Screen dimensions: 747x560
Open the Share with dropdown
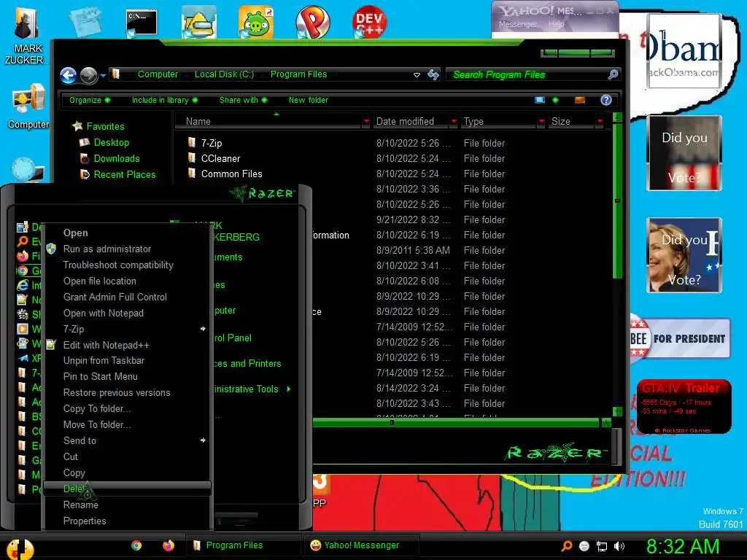tap(243, 100)
